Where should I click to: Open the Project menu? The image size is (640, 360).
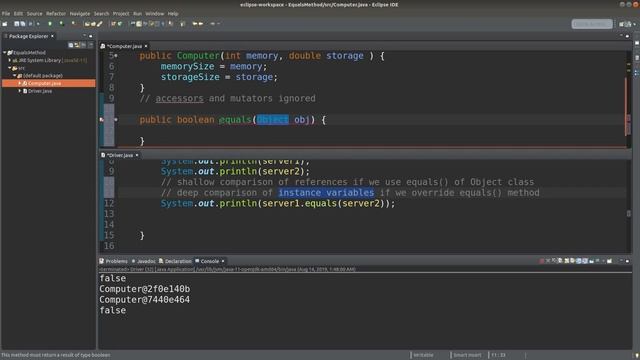121,13
